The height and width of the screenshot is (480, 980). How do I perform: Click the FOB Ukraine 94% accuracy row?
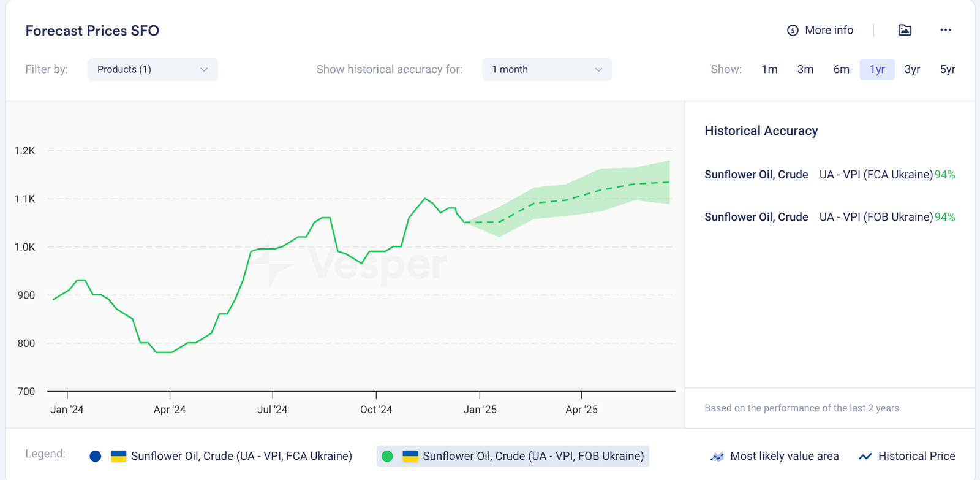coord(829,217)
